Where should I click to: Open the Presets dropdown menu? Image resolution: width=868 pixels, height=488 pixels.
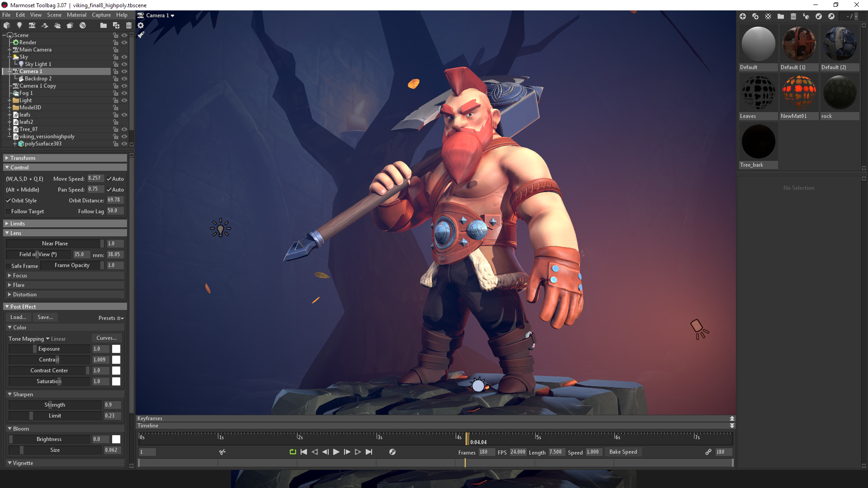coord(111,318)
